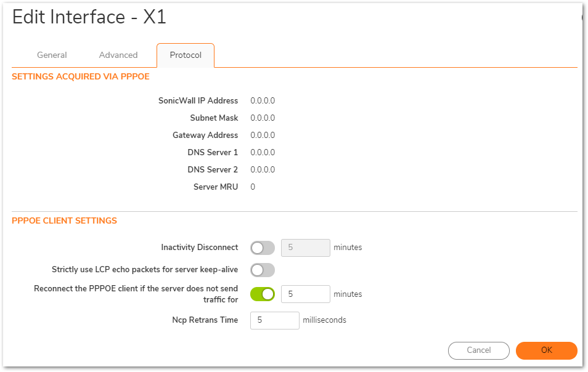Select the Protocol tab
The width and height of the screenshot is (588, 372).
click(x=186, y=55)
